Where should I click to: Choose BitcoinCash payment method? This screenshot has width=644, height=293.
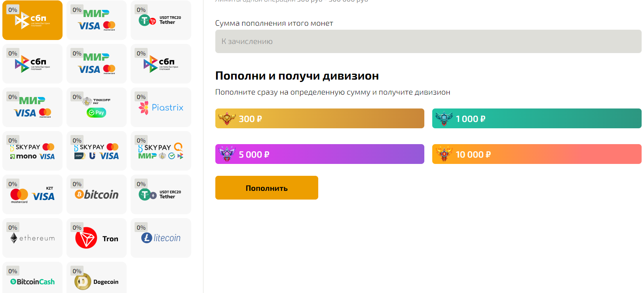[32, 278]
